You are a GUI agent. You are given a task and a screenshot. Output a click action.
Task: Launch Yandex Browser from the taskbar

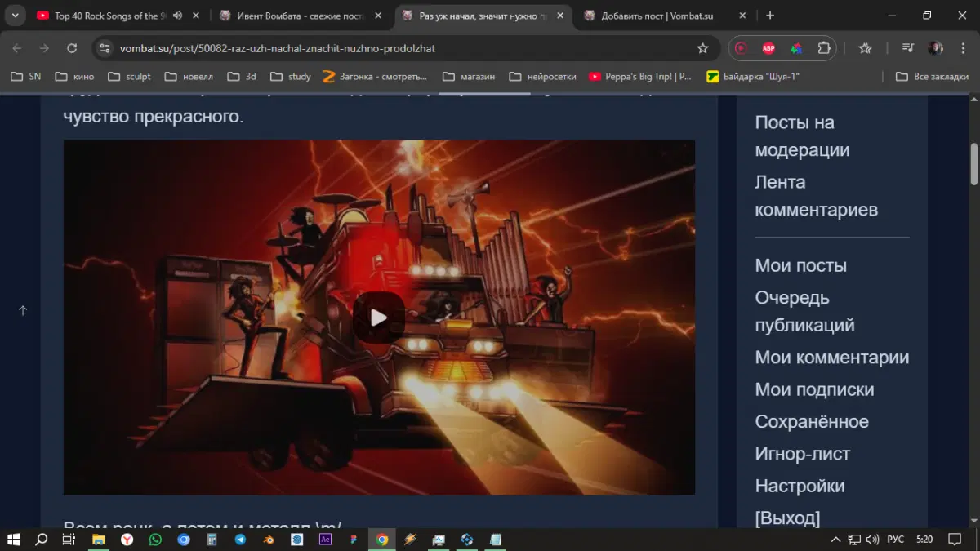click(x=127, y=540)
